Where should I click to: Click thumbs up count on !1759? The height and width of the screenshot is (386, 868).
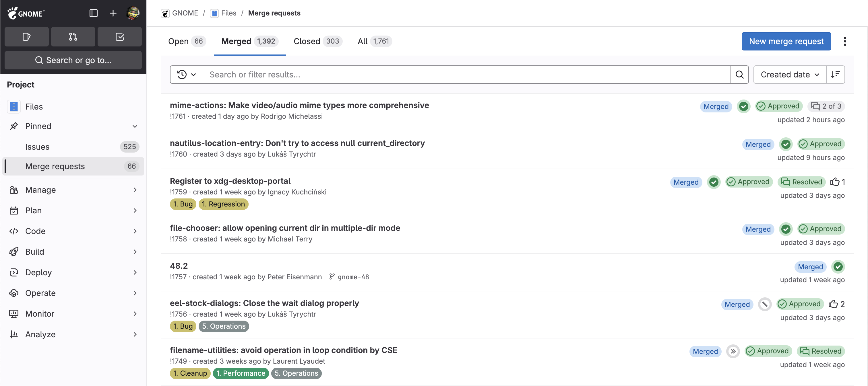[837, 182]
